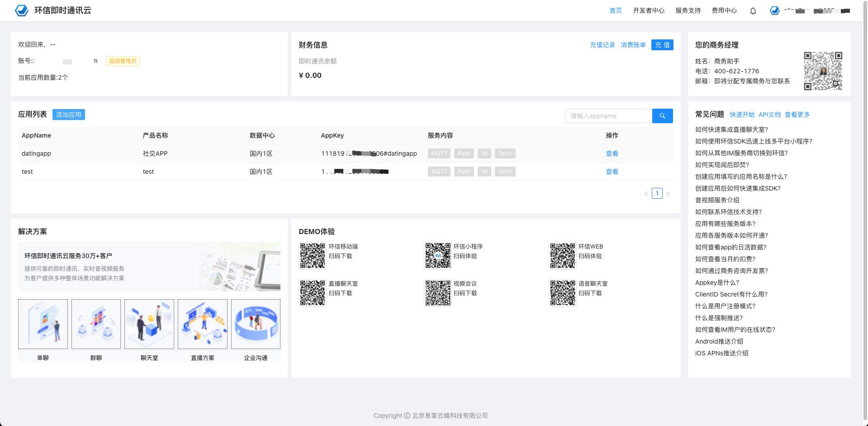
Task: Open FAQ Android推送介绍
Action: pos(719,341)
